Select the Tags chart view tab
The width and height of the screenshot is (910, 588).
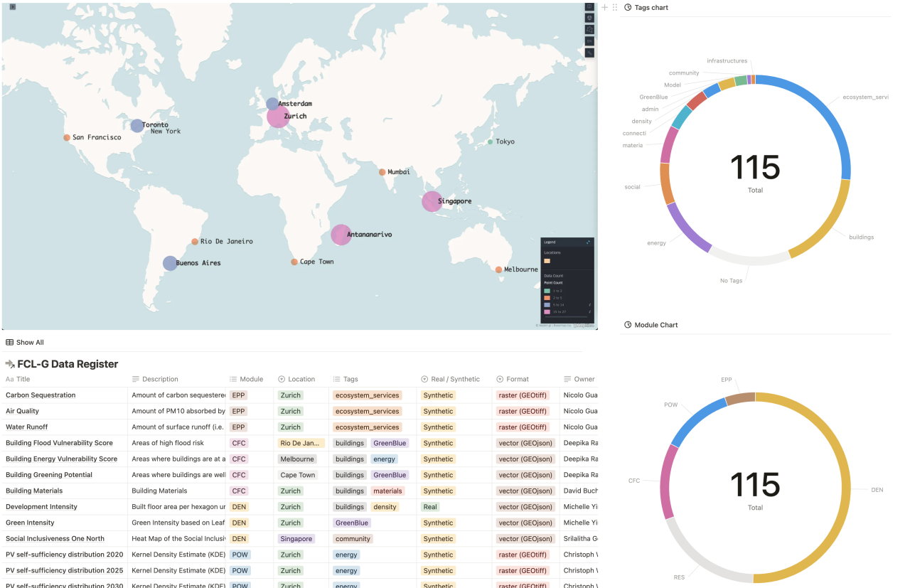[x=646, y=7]
